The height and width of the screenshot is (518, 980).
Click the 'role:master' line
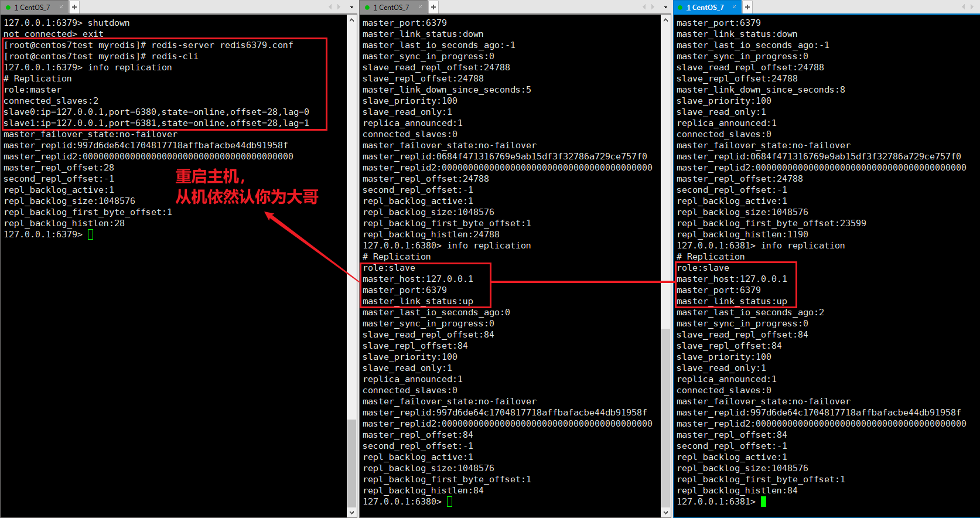(x=32, y=90)
